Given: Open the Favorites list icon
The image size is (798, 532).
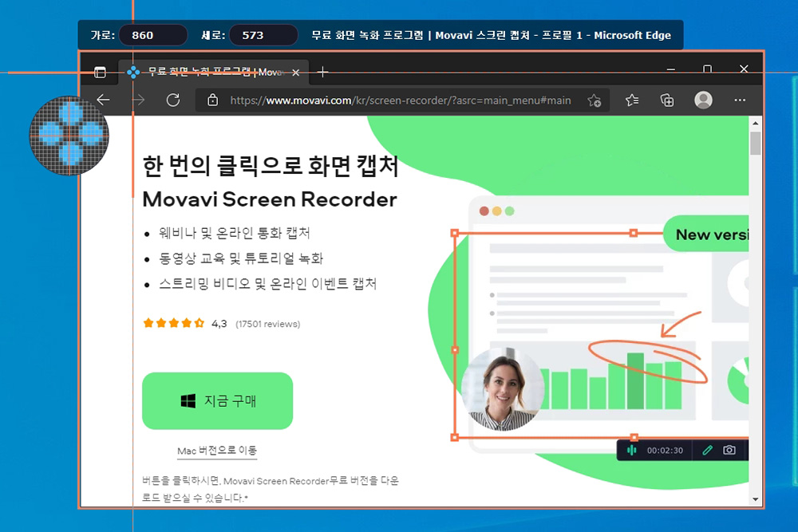Looking at the screenshot, I should click(x=632, y=100).
